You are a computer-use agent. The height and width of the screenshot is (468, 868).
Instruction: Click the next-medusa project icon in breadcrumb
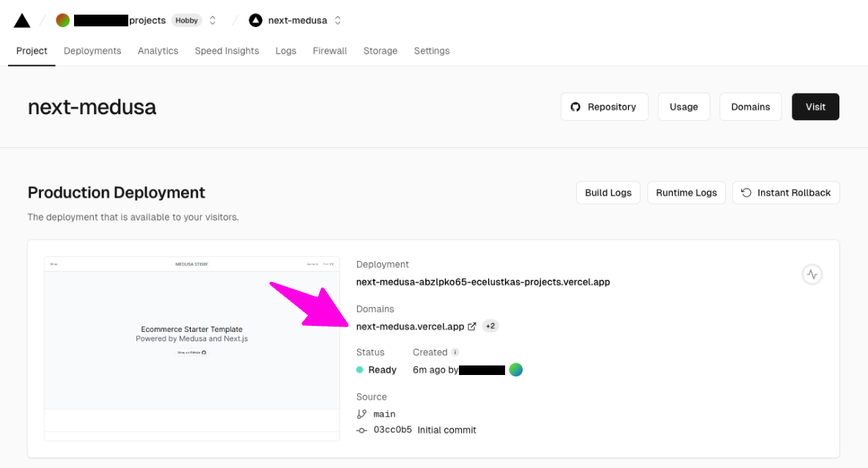(x=255, y=21)
